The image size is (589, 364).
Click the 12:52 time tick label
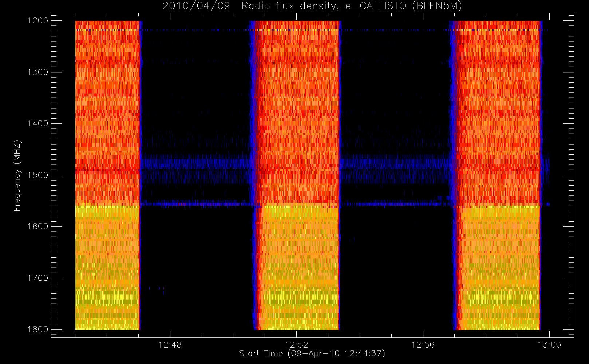click(296, 345)
